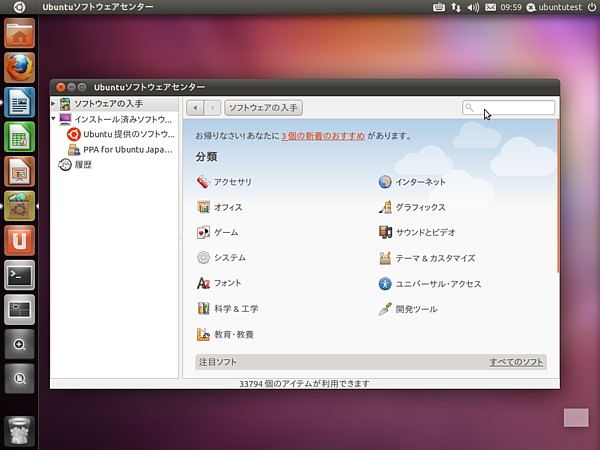The image size is (600, 450).
Task: Launch LibreOffice Impress from the launcher
Action: tap(20, 171)
